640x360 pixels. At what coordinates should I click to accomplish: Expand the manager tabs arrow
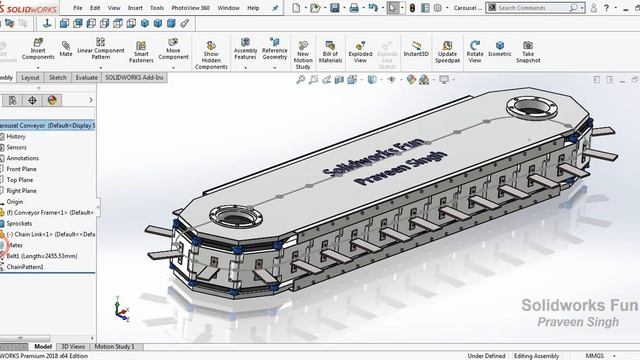pyautogui.click(x=91, y=100)
